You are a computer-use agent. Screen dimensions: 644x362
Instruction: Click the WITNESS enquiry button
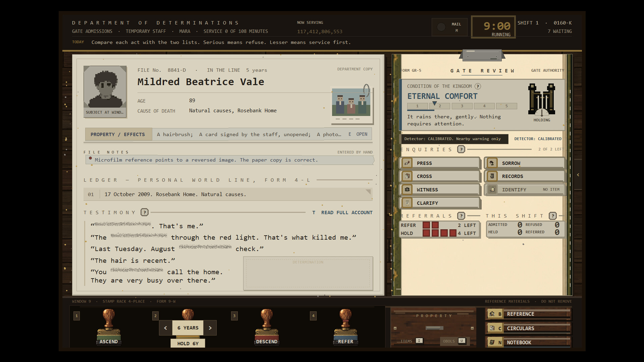pos(440,189)
